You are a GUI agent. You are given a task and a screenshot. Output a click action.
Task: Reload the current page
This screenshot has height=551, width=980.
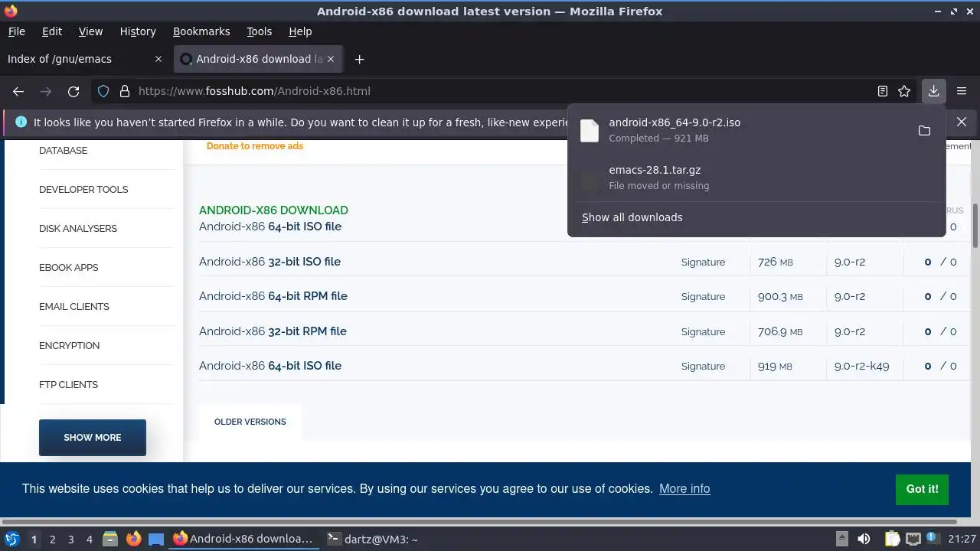coord(73,91)
